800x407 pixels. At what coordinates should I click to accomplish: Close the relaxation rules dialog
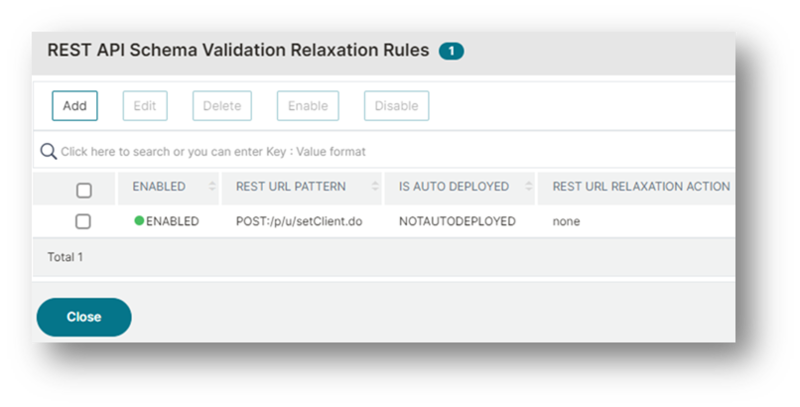click(84, 317)
